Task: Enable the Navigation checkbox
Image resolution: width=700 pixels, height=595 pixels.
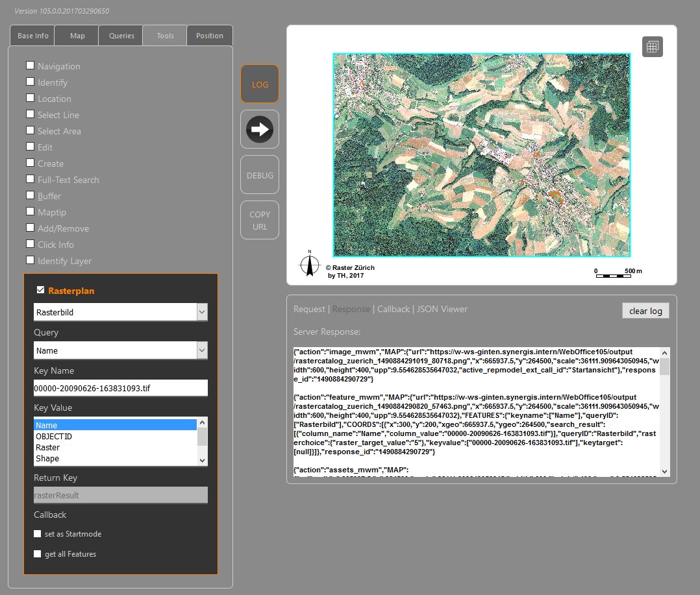Action: click(30, 66)
